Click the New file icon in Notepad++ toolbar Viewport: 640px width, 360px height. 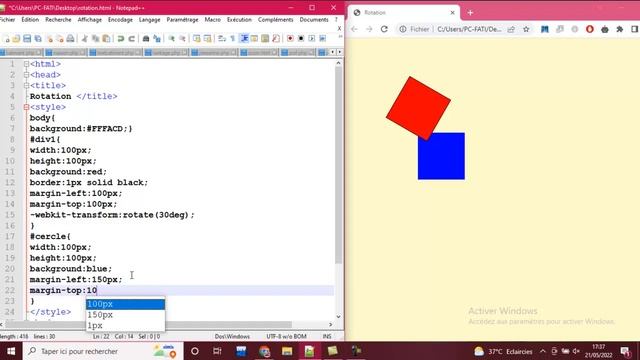(6, 39)
